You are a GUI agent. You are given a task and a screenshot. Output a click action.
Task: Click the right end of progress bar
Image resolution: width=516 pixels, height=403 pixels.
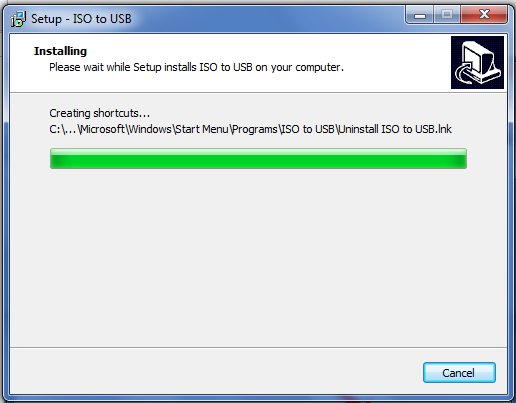pyautogui.click(x=462, y=159)
